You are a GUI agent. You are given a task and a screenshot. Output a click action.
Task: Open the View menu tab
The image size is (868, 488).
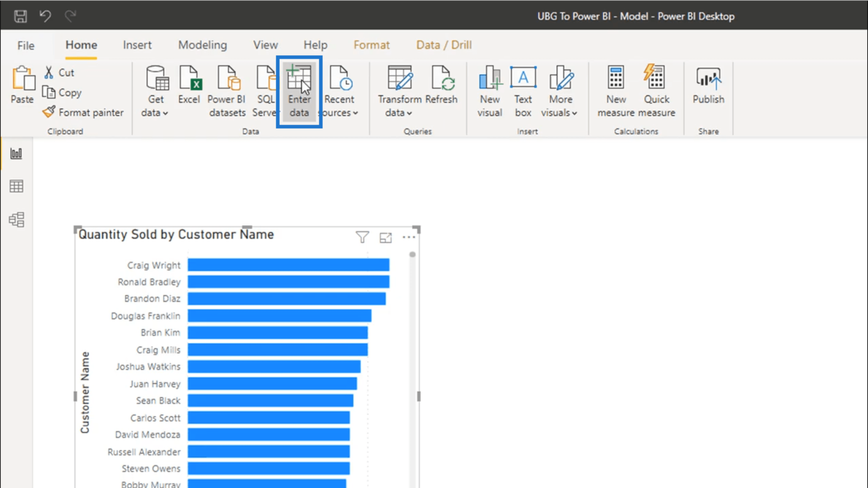pyautogui.click(x=265, y=44)
